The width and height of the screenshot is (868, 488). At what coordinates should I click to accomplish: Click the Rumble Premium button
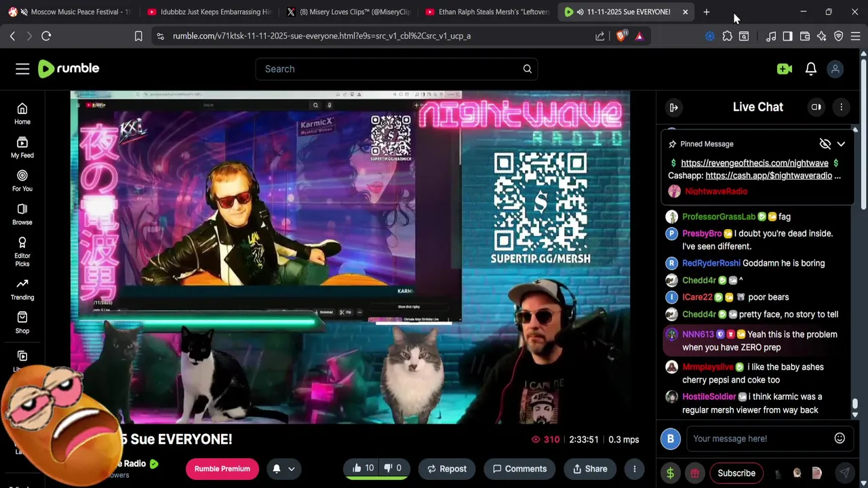coord(222,468)
